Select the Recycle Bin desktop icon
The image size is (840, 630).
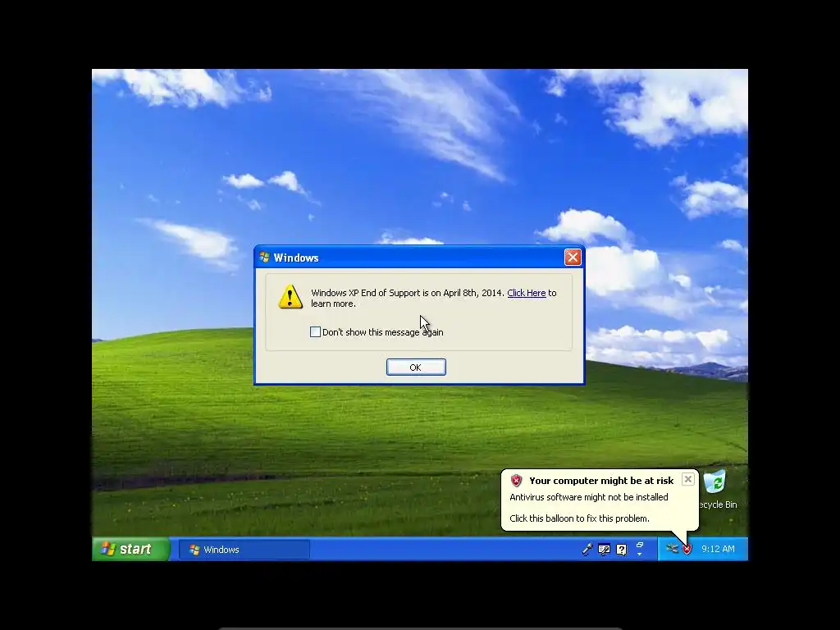717,490
